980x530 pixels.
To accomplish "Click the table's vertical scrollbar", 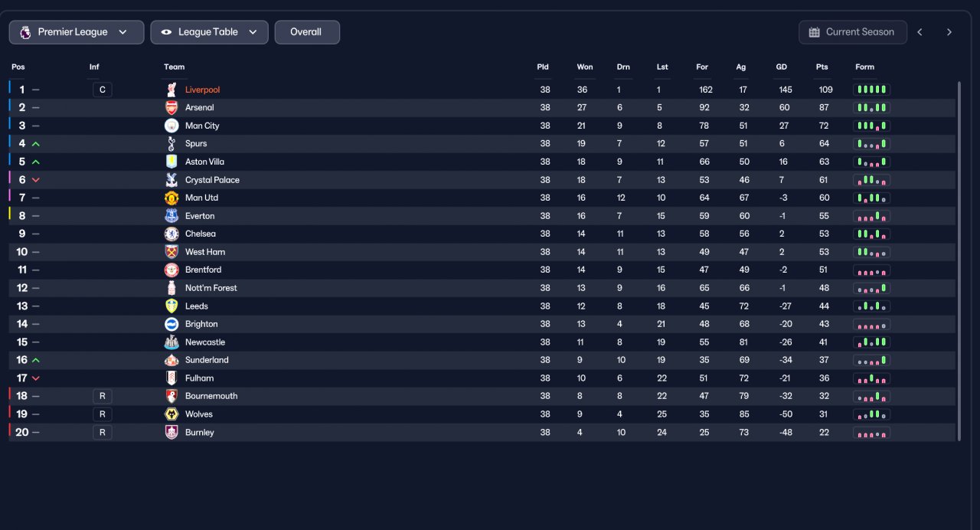I will 959,260.
